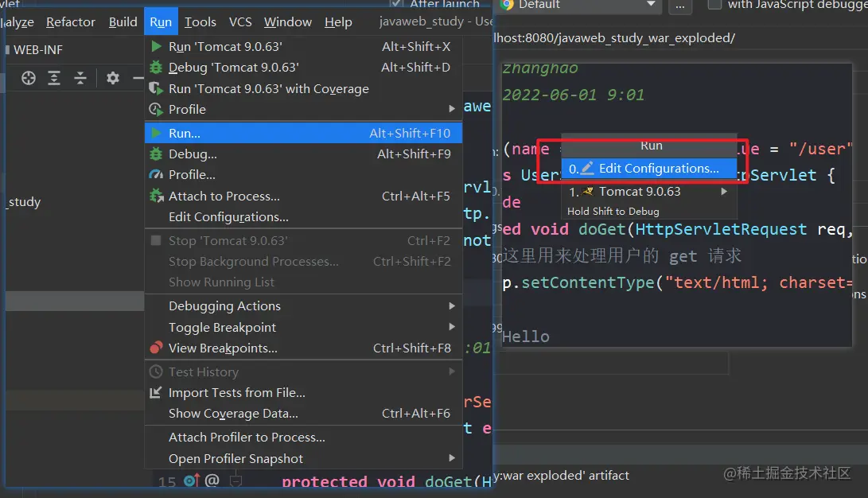Click the Test History clock icon
Image resolution: width=868 pixels, height=498 pixels.
tap(156, 372)
